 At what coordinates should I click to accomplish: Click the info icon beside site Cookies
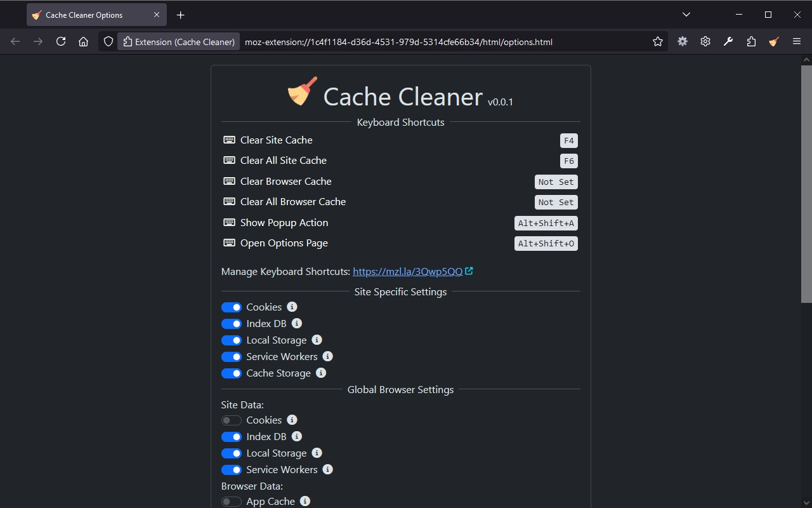tap(292, 307)
